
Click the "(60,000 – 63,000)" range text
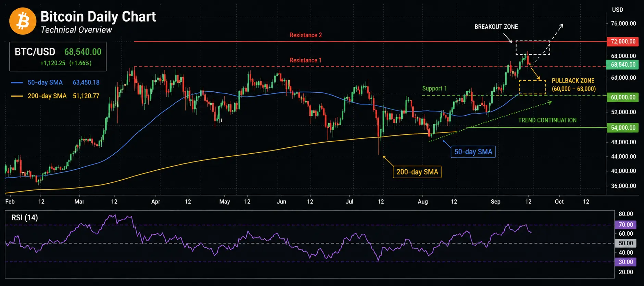[574, 89]
